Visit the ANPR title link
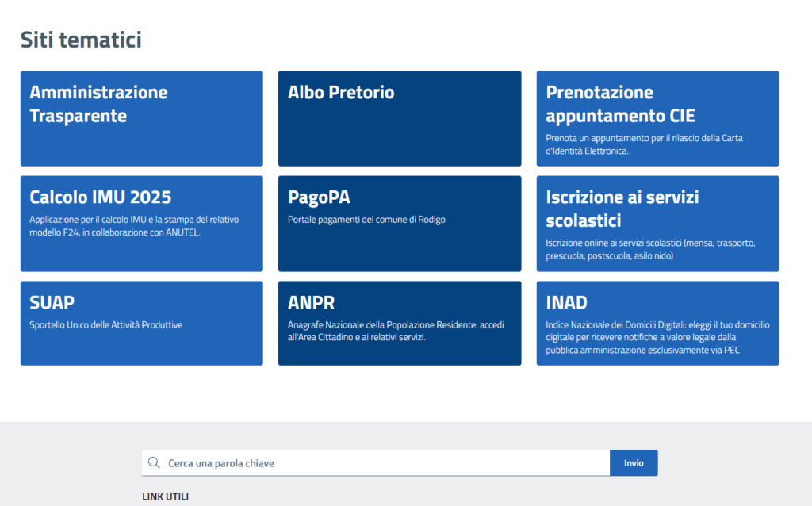 (x=311, y=302)
